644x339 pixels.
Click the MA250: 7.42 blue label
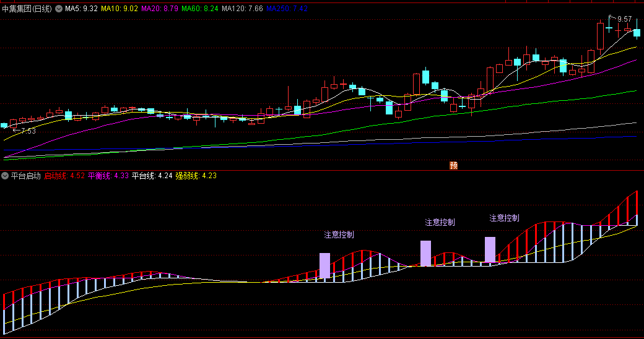(287, 9)
